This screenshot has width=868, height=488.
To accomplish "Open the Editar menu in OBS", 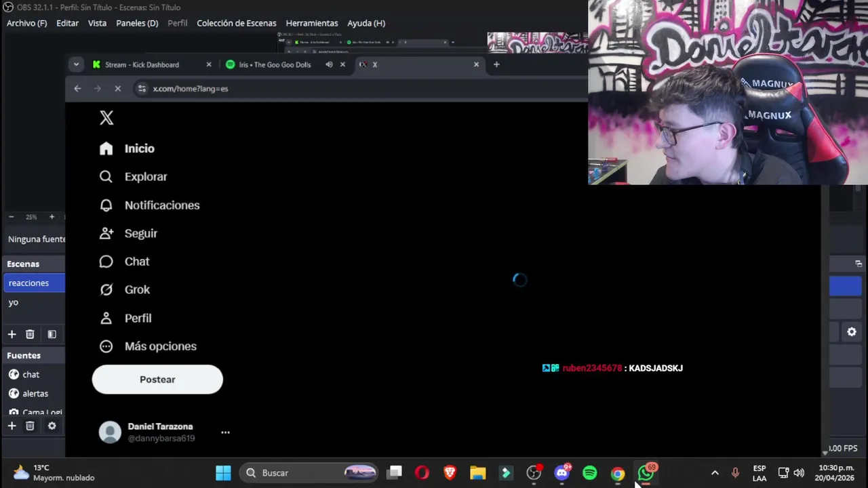I will click(x=67, y=23).
